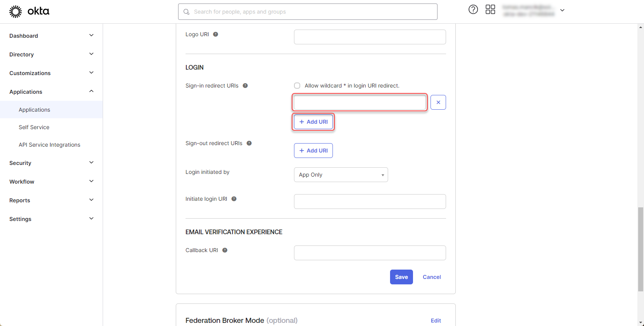
Task: Open API Service Integrations menu item
Action: click(x=49, y=145)
